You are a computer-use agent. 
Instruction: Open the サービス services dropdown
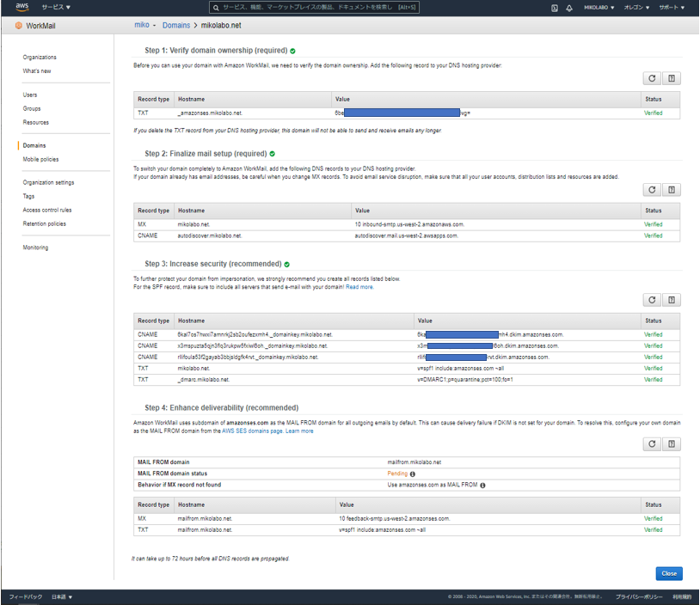(56, 7)
